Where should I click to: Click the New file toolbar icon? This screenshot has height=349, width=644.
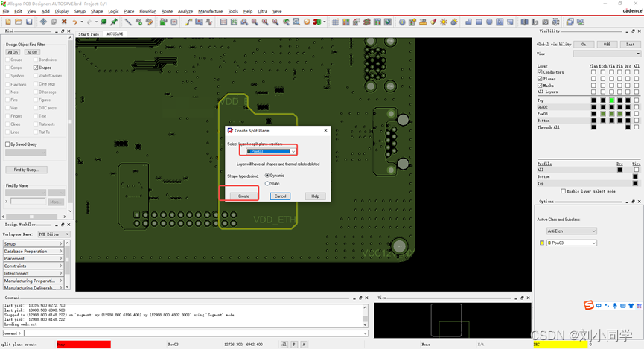(x=7, y=22)
